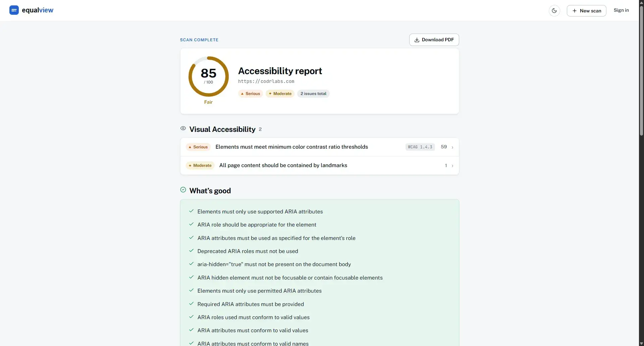Click the scrollbar down arrow
The image size is (644, 346).
point(641,344)
